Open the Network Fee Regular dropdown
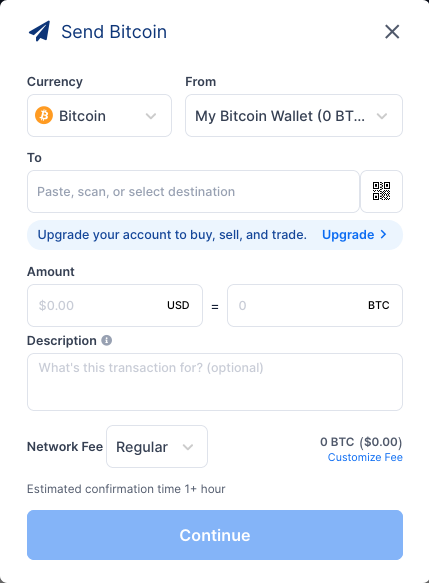The height and width of the screenshot is (583, 429). 157,447
